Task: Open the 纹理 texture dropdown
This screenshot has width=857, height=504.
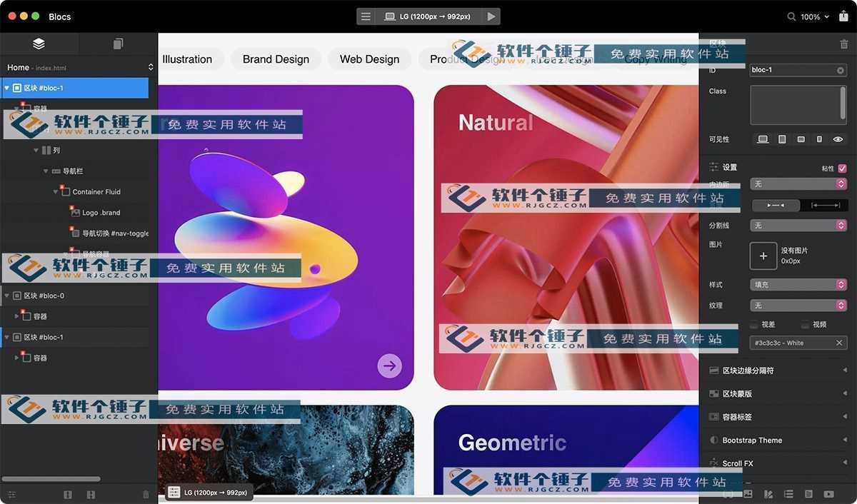Action: click(798, 306)
